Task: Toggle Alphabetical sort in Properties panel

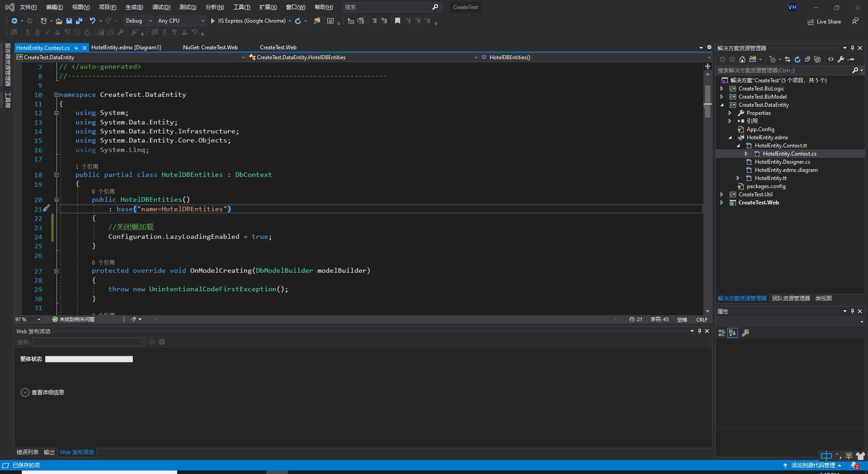Action: pyautogui.click(x=732, y=333)
